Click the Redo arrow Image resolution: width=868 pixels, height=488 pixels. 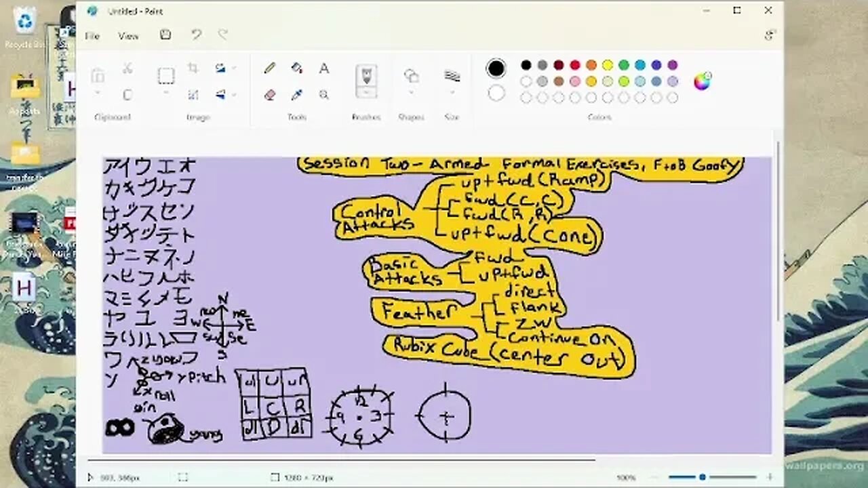click(x=222, y=35)
